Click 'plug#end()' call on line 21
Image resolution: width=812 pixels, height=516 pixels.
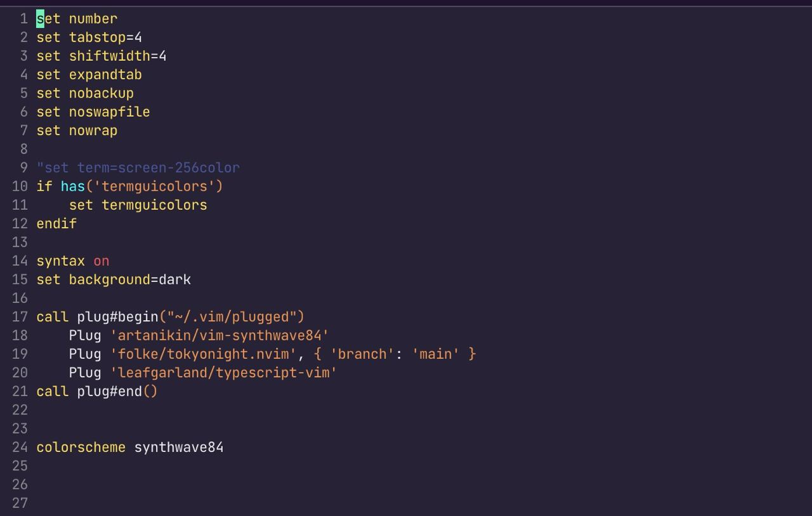pos(117,391)
